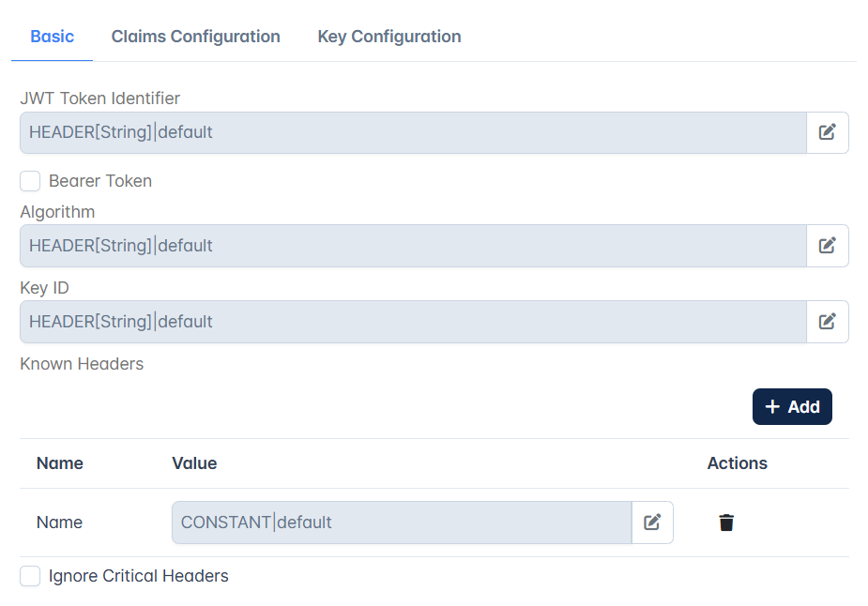Click the CONSTANT|default value field
The image size is (868, 606).
(x=402, y=523)
